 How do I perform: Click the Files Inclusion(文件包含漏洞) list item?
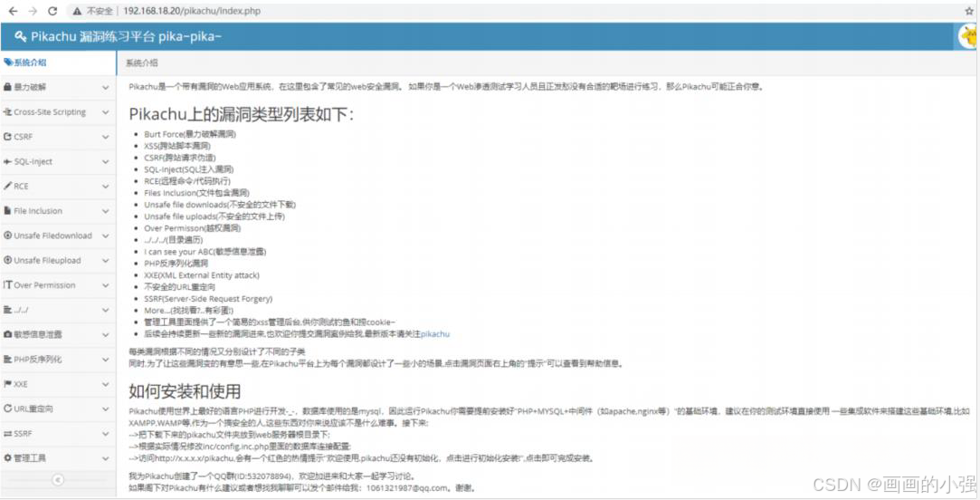tap(196, 193)
